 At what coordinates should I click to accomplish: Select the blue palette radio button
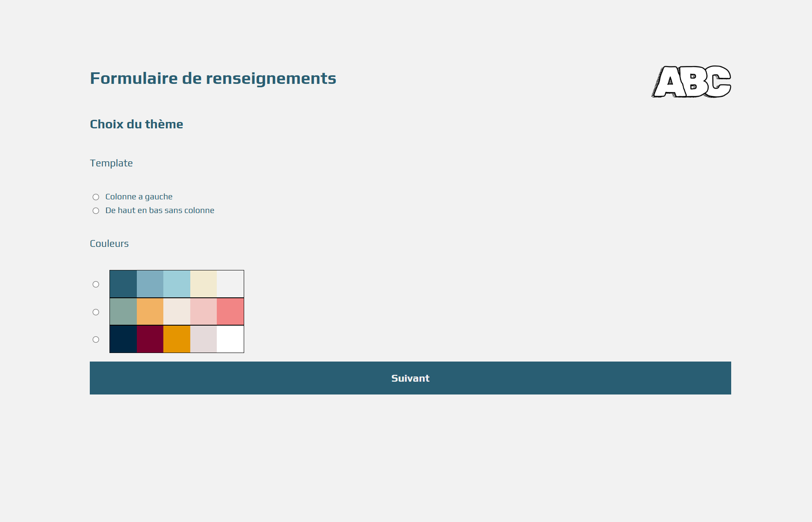pos(96,284)
